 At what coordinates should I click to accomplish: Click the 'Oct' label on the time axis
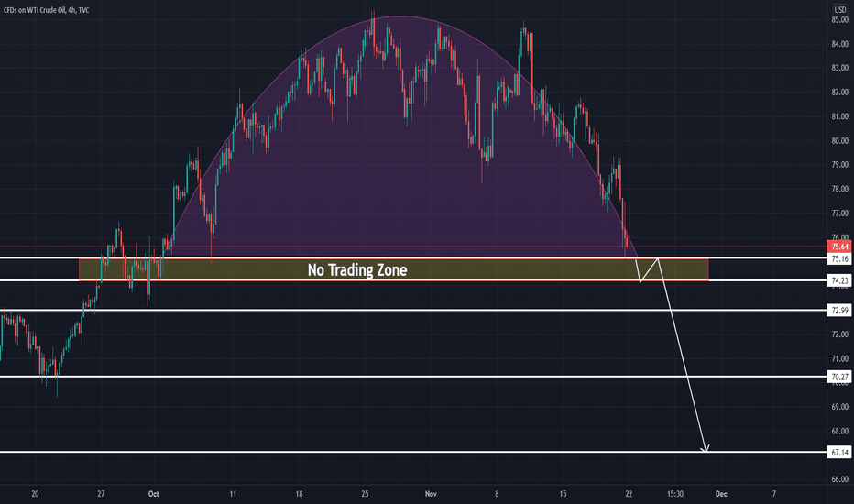pyautogui.click(x=154, y=494)
